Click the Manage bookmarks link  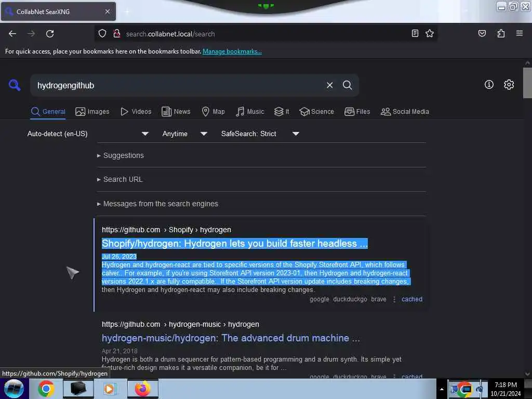[x=232, y=51]
